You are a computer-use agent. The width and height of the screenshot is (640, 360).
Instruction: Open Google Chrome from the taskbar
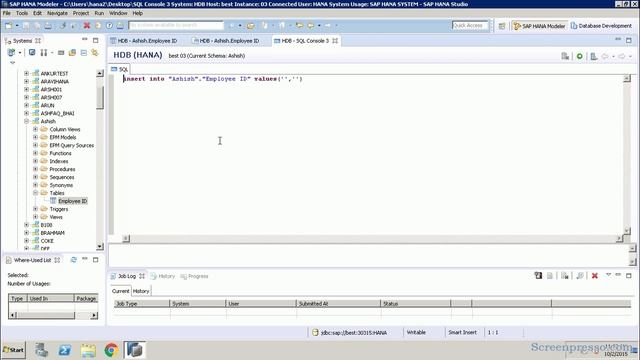111,350
